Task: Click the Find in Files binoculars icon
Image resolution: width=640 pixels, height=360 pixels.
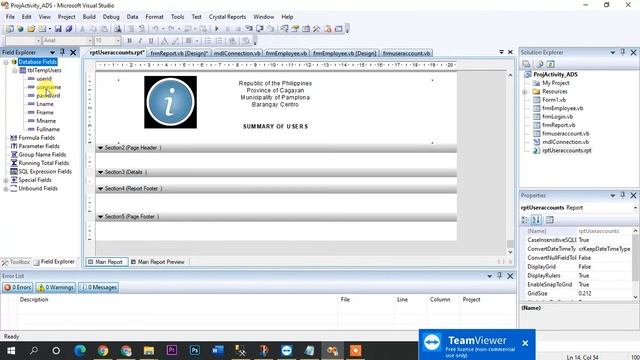Action: pos(118,29)
